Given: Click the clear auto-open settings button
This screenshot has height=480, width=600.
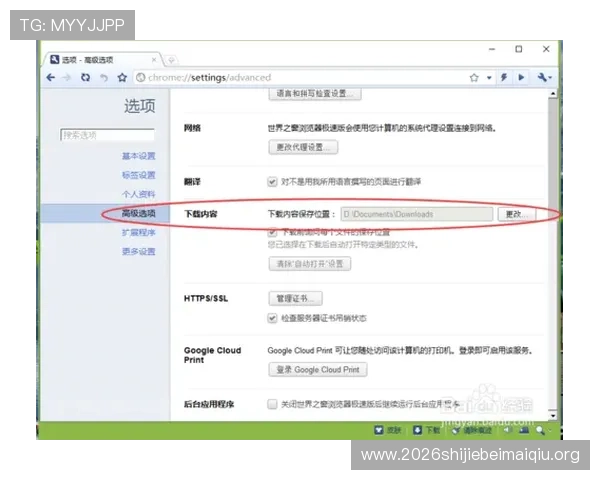Looking at the screenshot, I should [x=310, y=264].
